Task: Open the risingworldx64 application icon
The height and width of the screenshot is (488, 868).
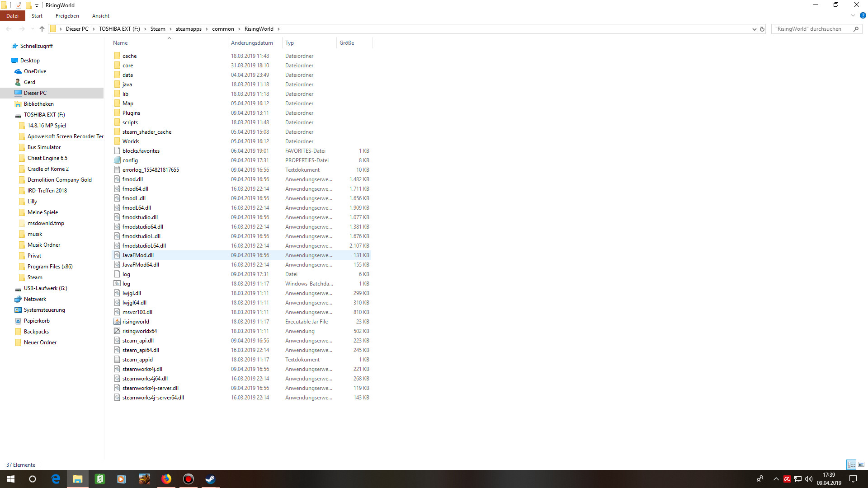Action: tap(117, 331)
